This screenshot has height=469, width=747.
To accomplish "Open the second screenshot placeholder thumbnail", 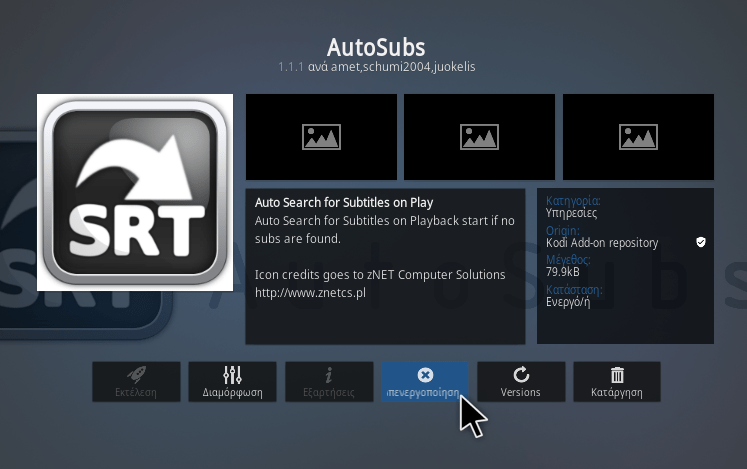I will point(479,137).
